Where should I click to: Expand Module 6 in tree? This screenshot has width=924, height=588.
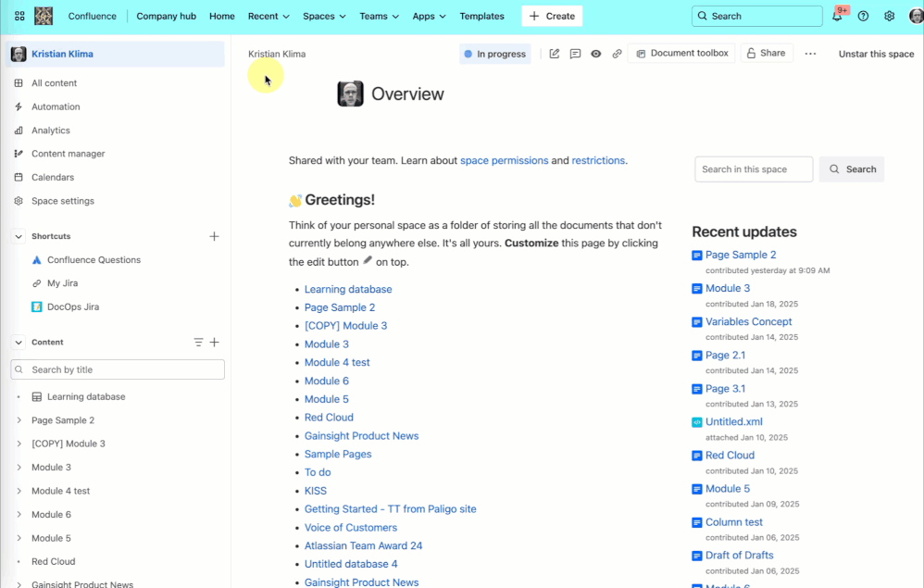(19, 514)
